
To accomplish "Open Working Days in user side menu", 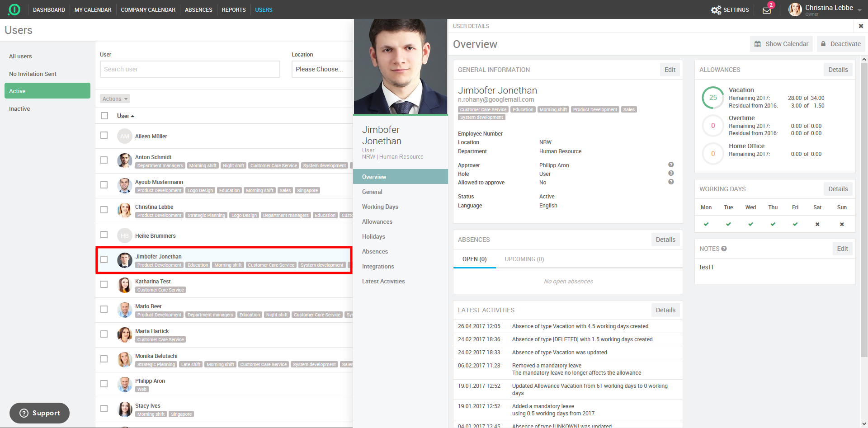I will [380, 207].
